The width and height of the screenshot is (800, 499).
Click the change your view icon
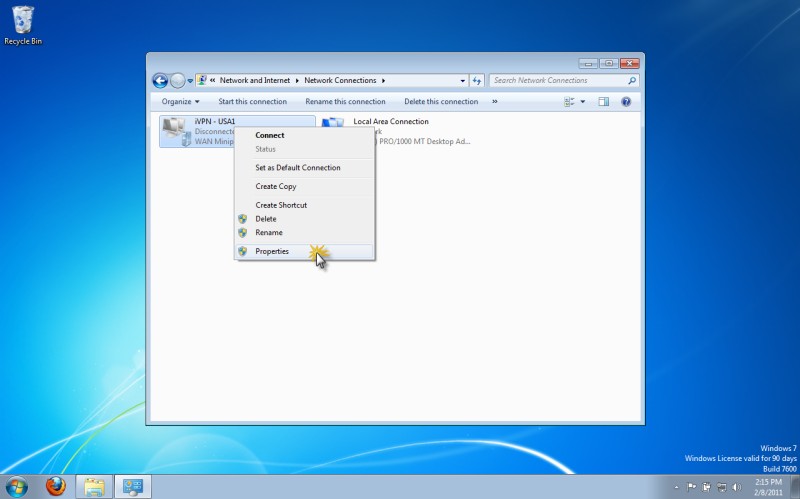coord(569,102)
